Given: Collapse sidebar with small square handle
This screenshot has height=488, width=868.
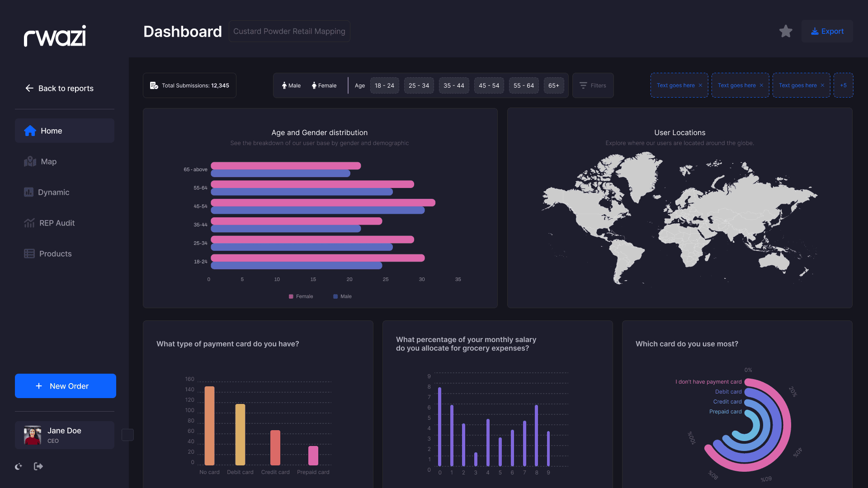Looking at the screenshot, I should point(128,435).
